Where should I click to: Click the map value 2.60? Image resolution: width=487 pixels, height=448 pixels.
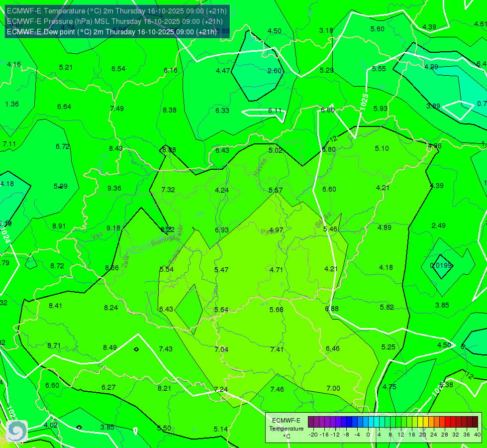click(x=275, y=71)
